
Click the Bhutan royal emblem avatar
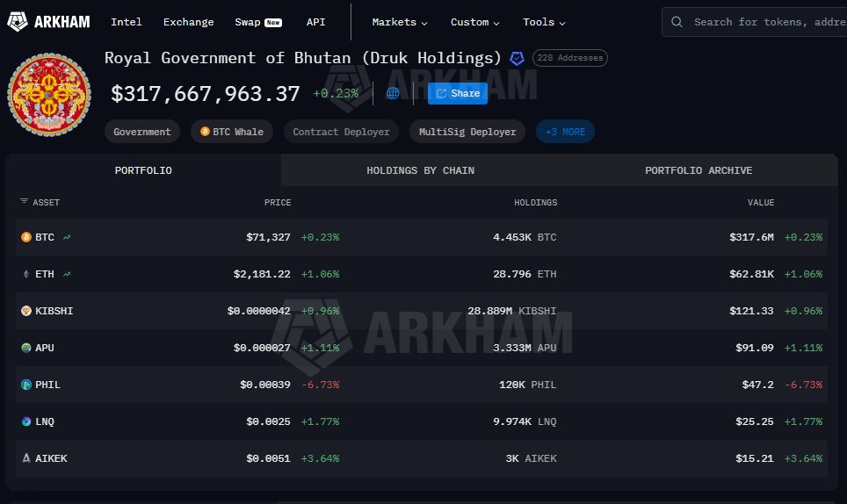point(49,94)
